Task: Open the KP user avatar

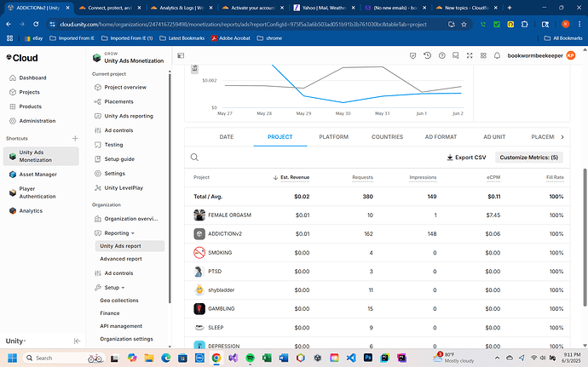Action: coord(570,55)
